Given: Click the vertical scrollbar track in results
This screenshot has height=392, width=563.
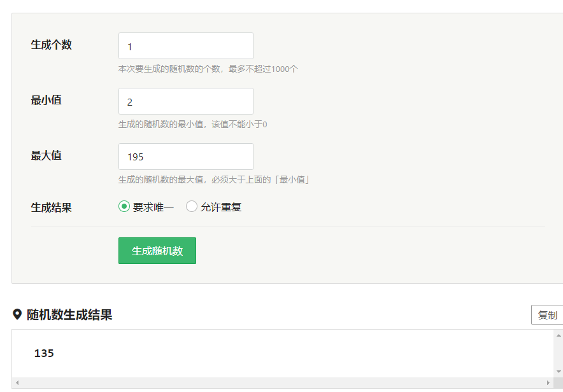Looking at the screenshot, I should [x=559, y=354].
